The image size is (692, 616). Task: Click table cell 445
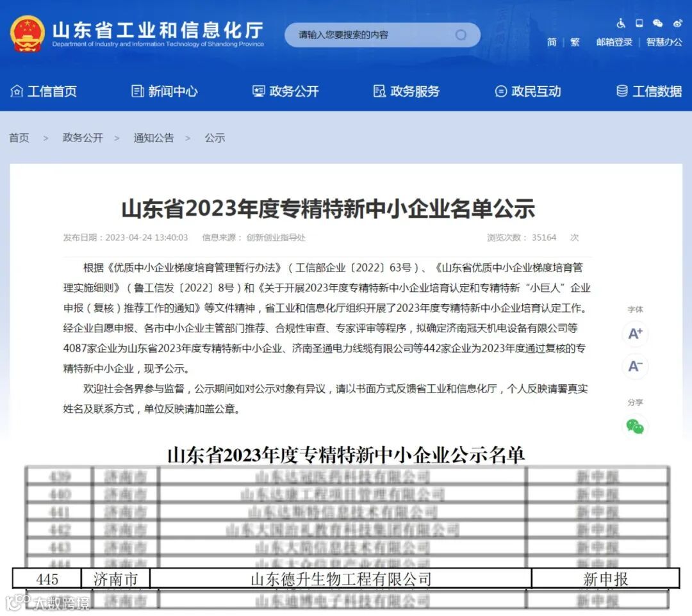(x=47, y=579)
